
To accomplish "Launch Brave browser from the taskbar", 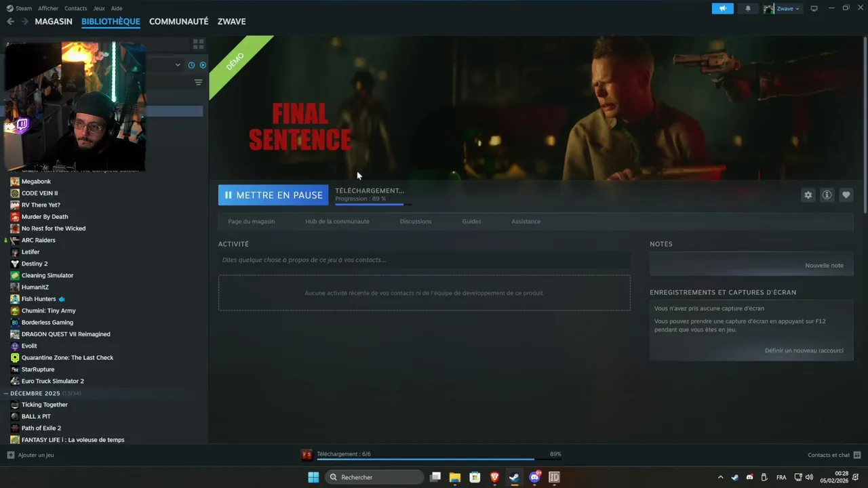I will 494,477.
